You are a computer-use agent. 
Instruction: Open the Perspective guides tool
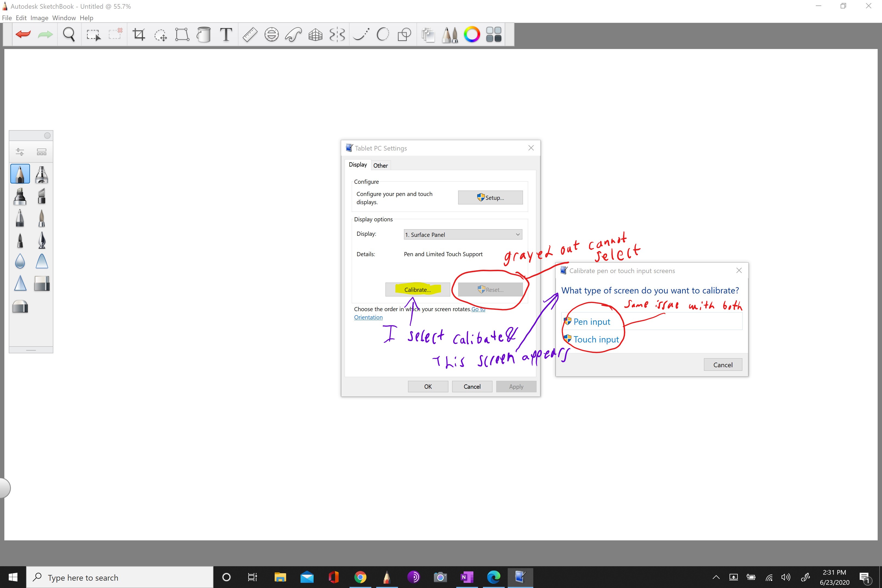316,35
